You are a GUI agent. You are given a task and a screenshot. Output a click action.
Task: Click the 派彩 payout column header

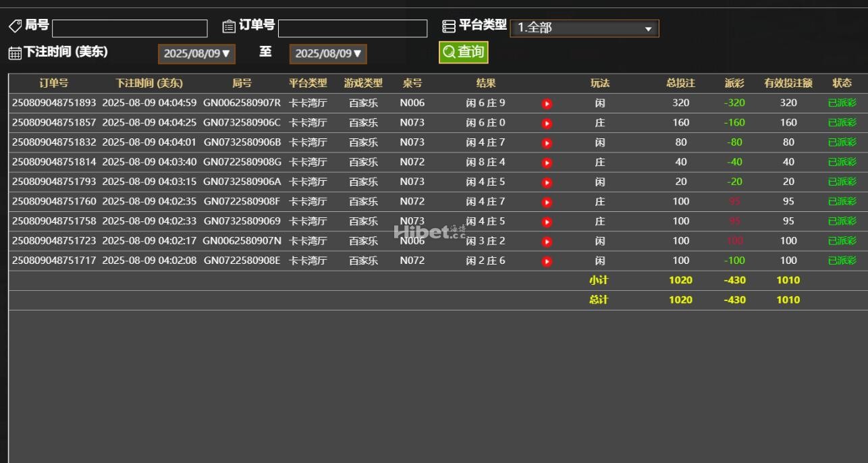pos(734,84)
